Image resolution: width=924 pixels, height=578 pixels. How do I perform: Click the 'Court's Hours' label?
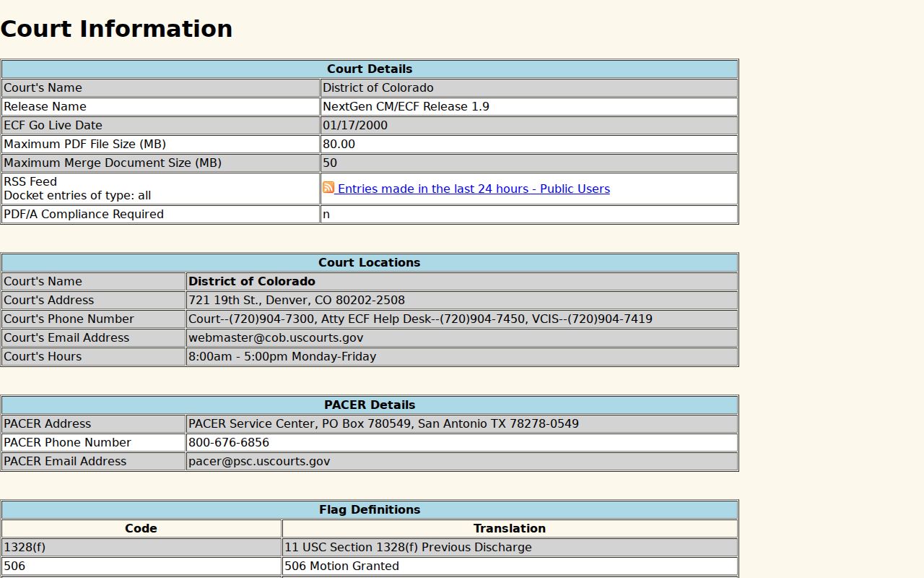pos(43,357)
